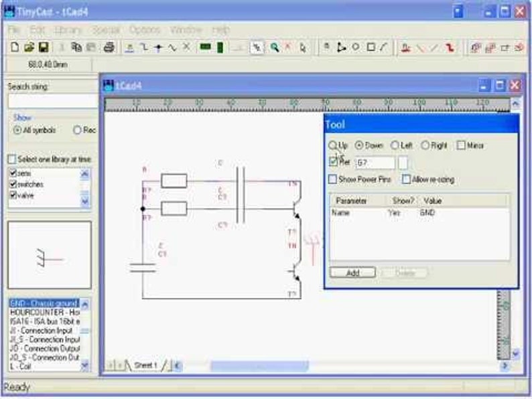The image size is (532, 399).
Task: Click the Add button in Tool dialog
Action: point(352,273)
